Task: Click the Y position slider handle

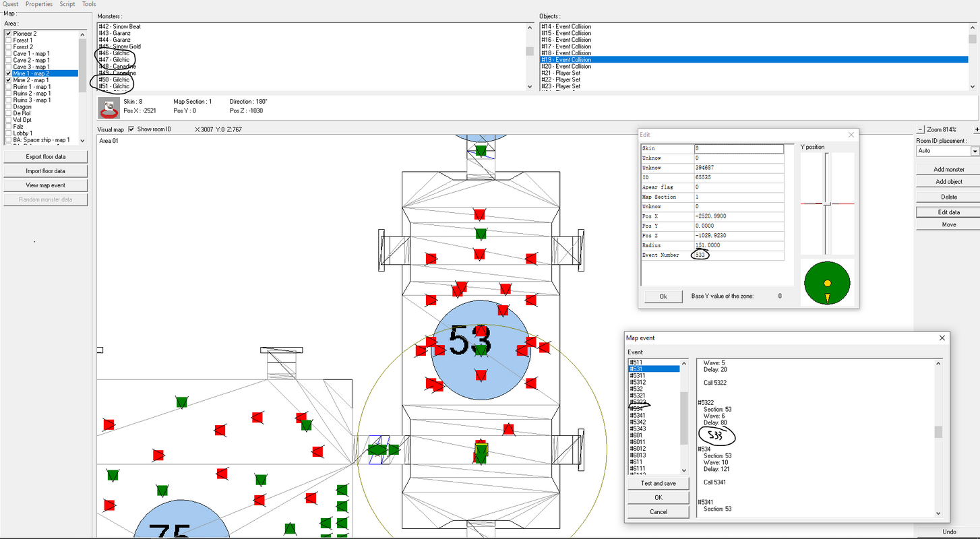Action: click(827, 203)
